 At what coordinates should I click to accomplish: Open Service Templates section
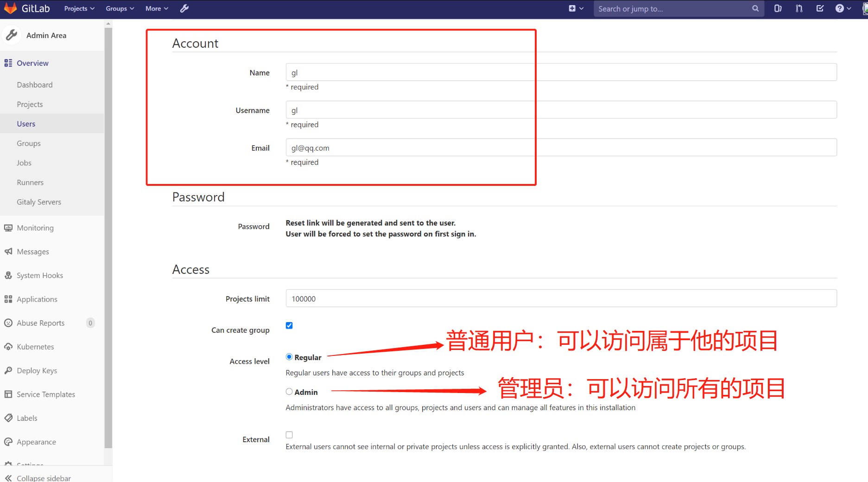[x=46, y=394]
